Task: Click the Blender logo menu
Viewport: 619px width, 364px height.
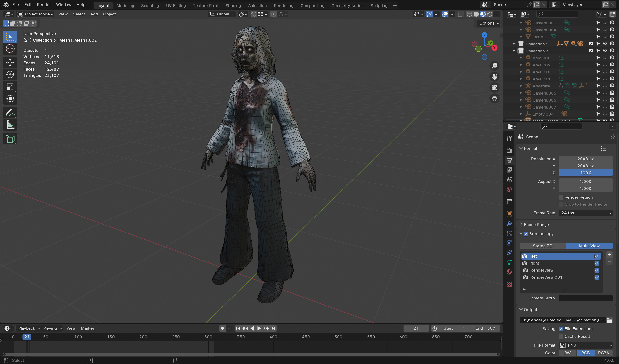Action: coord(6,5)
